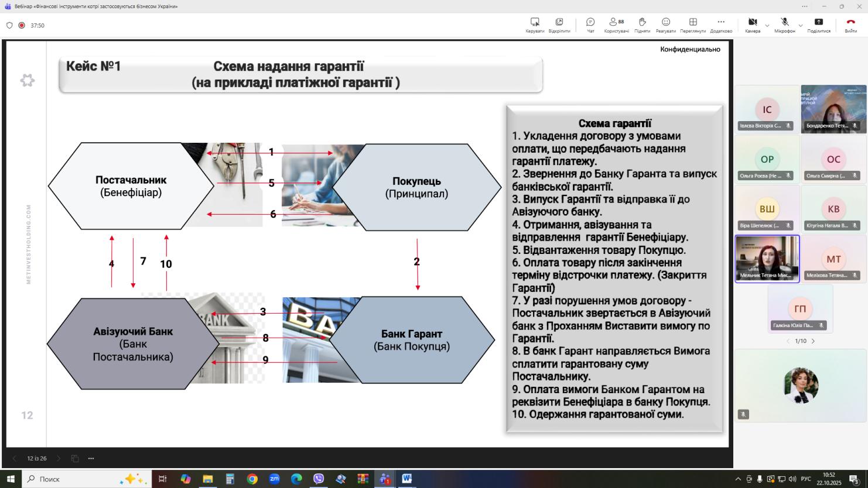Unmute the Мікрофон
Screen dimensions: 868x488
pyautogui.click(x=784, y=25)
